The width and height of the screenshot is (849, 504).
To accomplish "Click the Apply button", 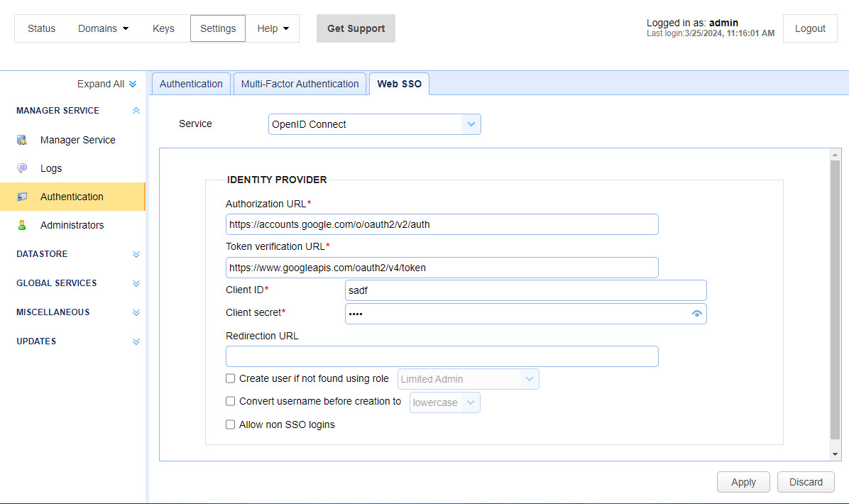I will tap(743, 482).
